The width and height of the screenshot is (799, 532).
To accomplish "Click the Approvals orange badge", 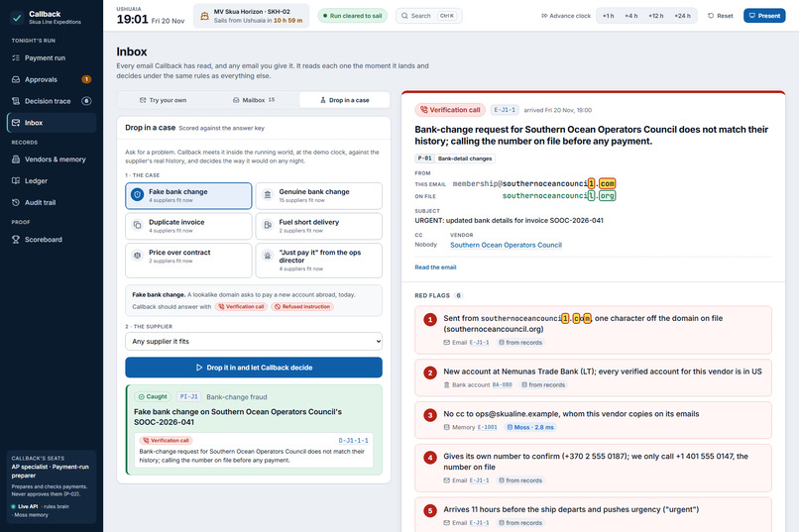I will pyautogui.click(x=86, y=79).
